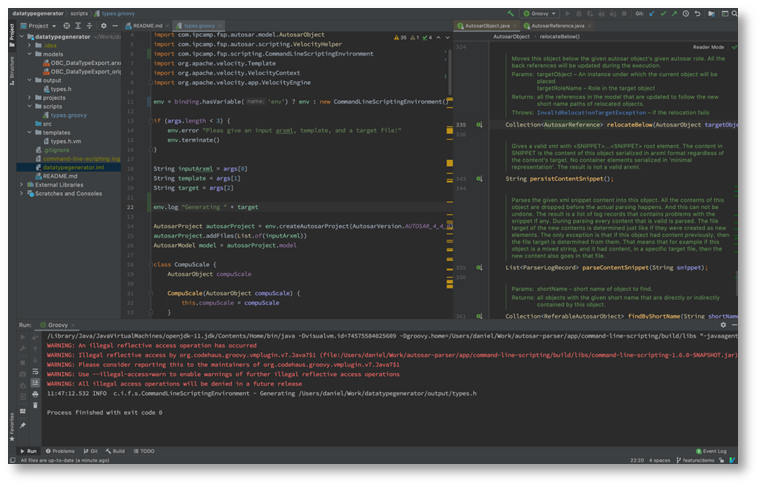This screenshot has width=761, height=487.
Task: Hide the Project panel with minus icon
Action: tap(115, 26)
